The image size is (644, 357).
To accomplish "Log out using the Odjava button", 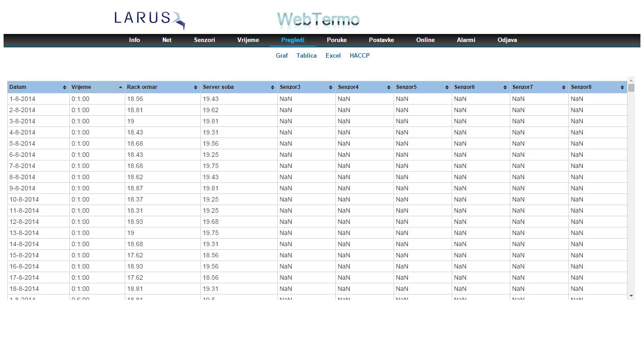I will point(507,40).
